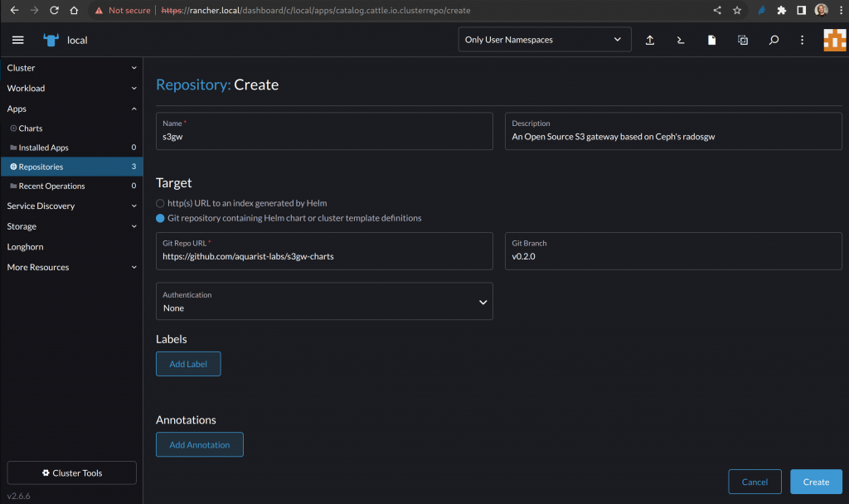Click the Create button
This screenshot has height=504, width=849.
tap(816, 482)
